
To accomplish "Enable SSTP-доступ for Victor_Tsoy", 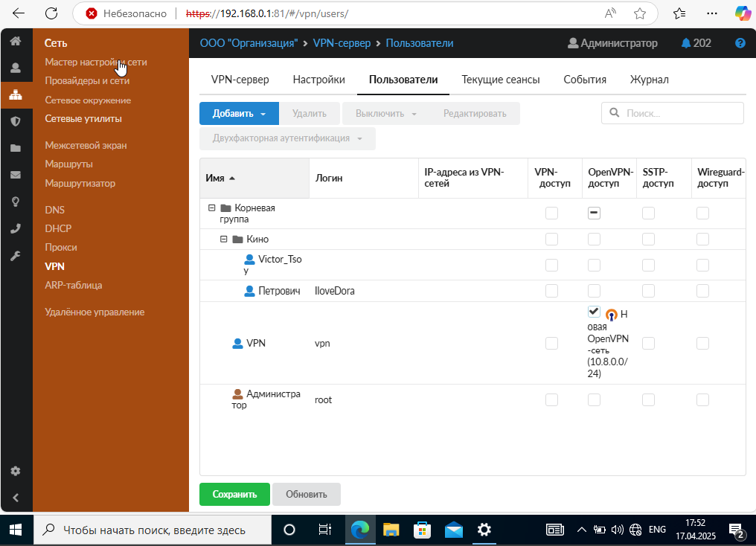I will tap(649, 265).
